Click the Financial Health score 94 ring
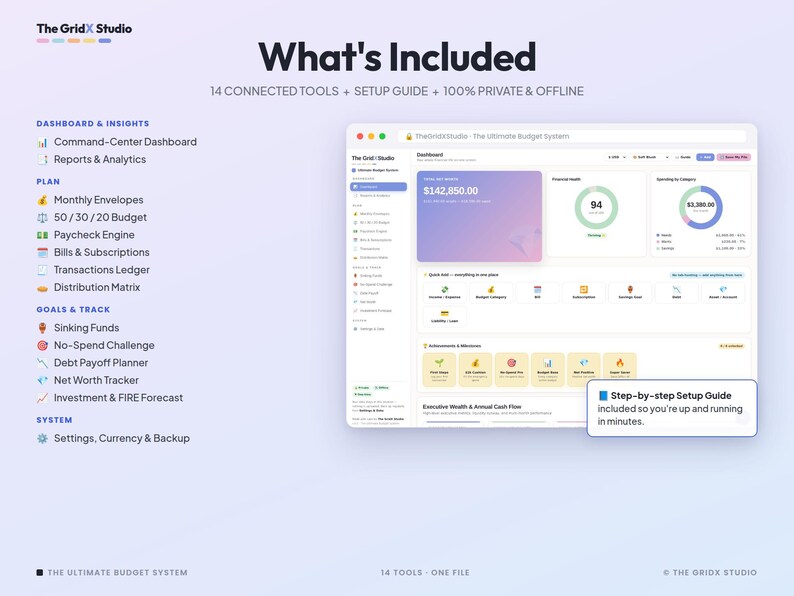794x596 pixels. coord(596,207)
